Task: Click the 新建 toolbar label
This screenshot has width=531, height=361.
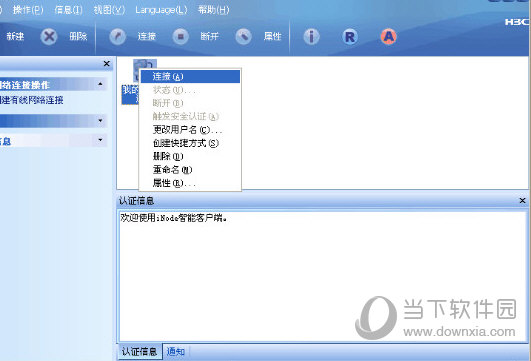Action: click(x=15, y=36)
